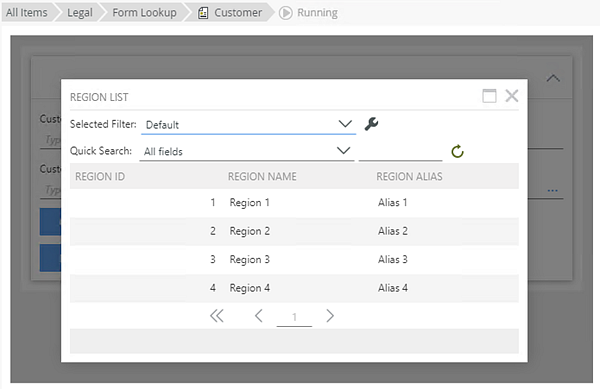Go to next page arrow
600x389 pixels.
tap(330, 316)
